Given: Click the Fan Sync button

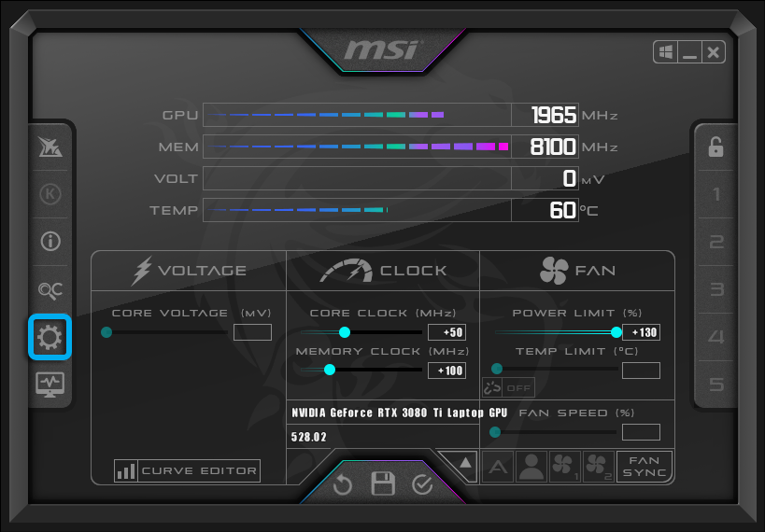Looking at the screenshot, I should pos(644,467).
